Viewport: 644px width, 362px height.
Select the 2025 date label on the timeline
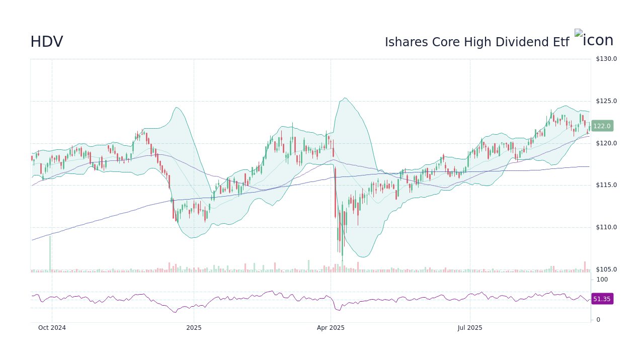pos(194,327)
